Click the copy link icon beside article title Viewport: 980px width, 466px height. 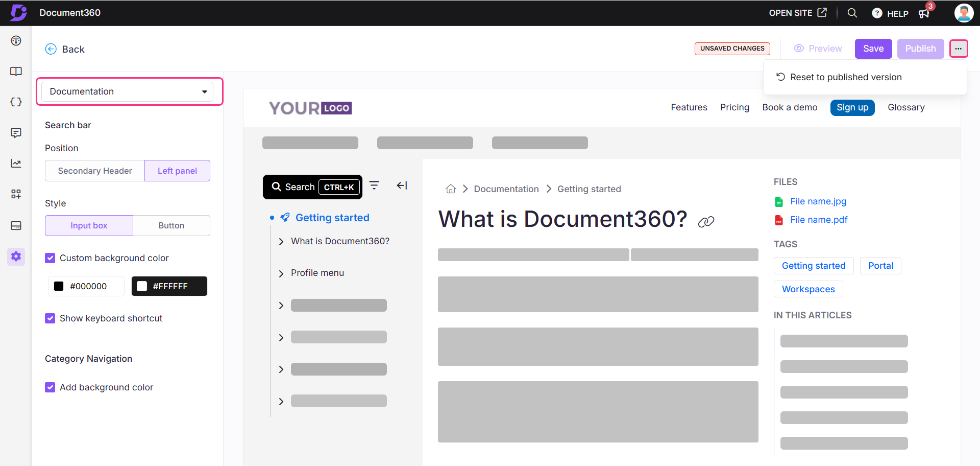[x=706, y=222]
